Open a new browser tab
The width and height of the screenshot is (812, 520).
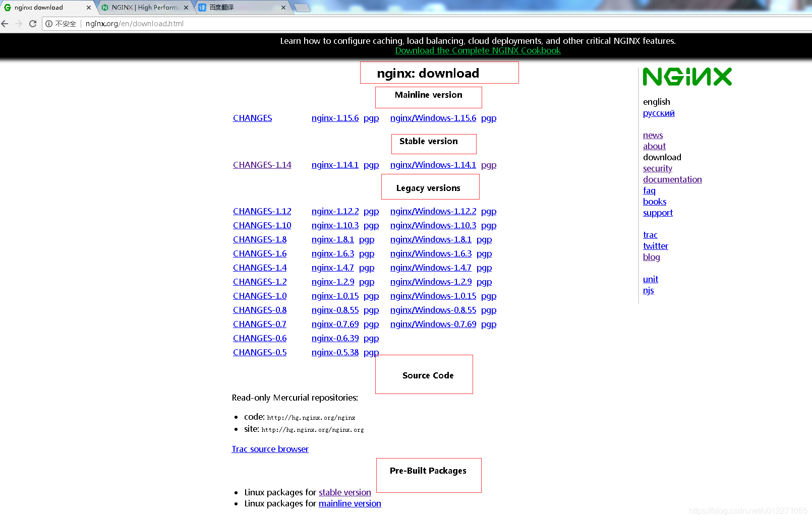[302, 8]
